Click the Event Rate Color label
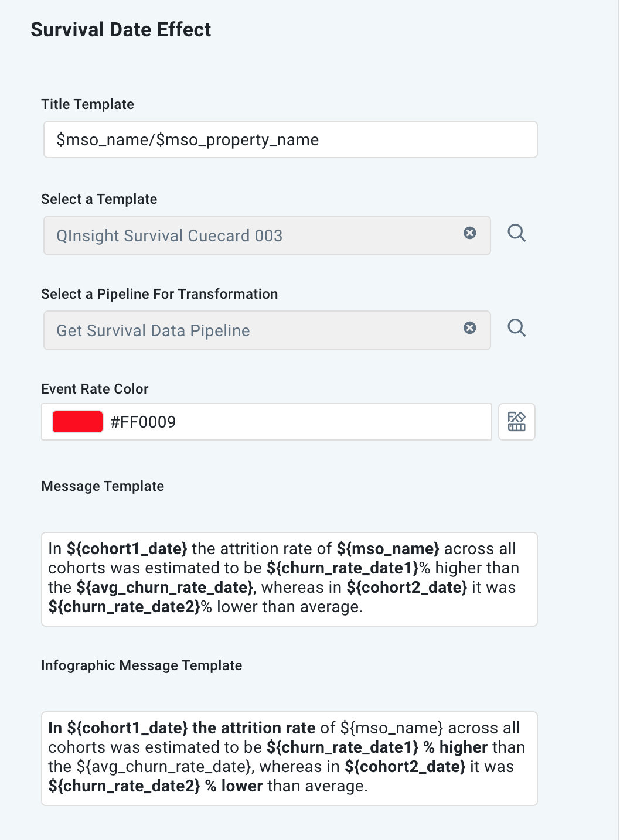The height and width of the screenshot is (840, 620). pos(94,388)
